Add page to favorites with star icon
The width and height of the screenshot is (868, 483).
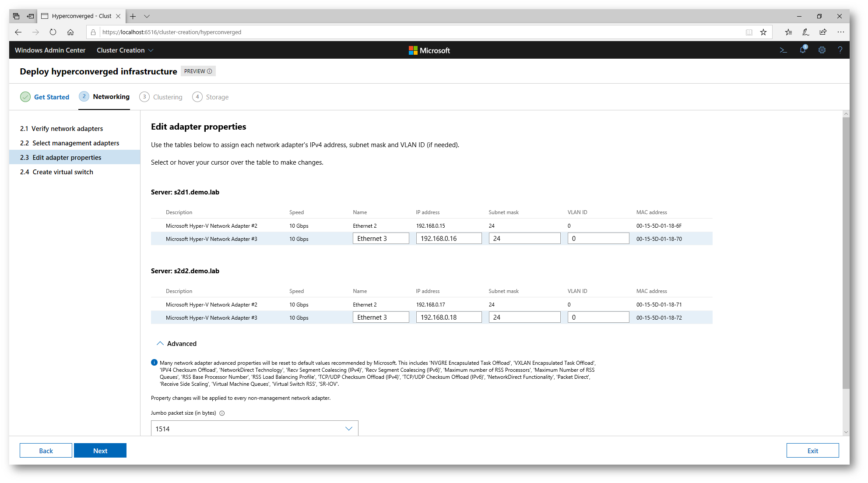click(x=763, y=32)
